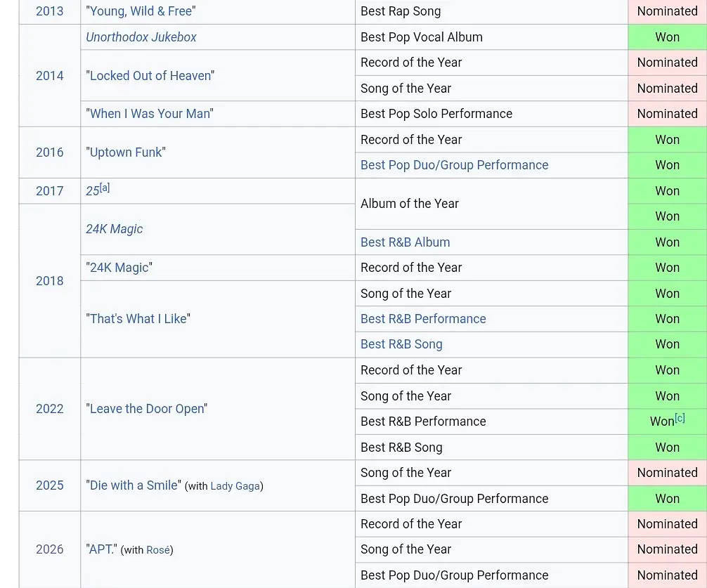Open the "Locked Out of Heaven" link
Image resolution: width=707 pixels, height=588 pixels.
coord(150,76)
